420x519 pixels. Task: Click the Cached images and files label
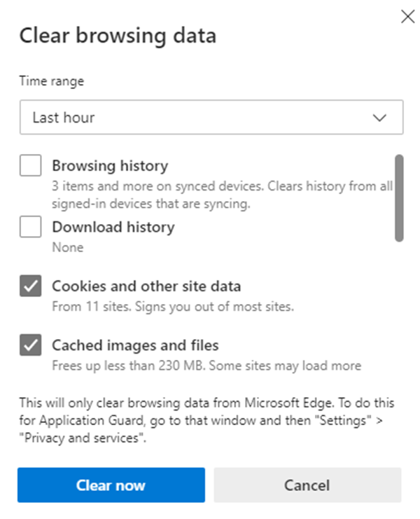(135, 345)
